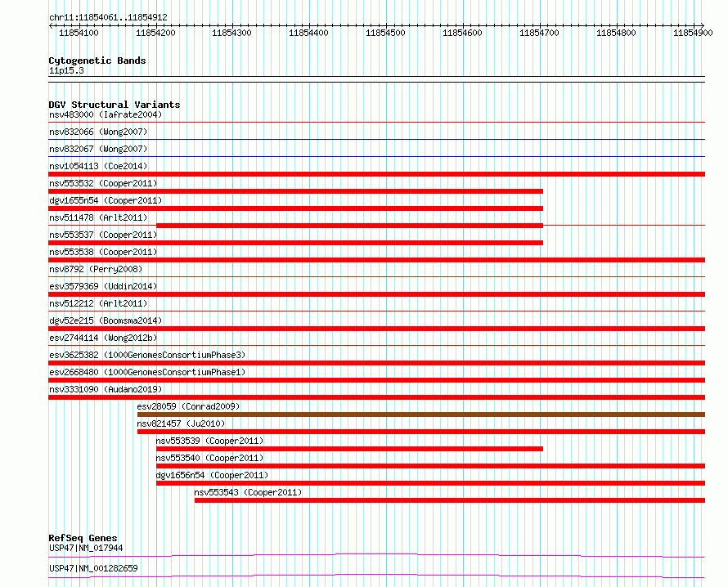This screenshot has width=728, height=587.
Task: Open variant nsv511478 (Arlt2011)
Action: click(x=98, y=217)
